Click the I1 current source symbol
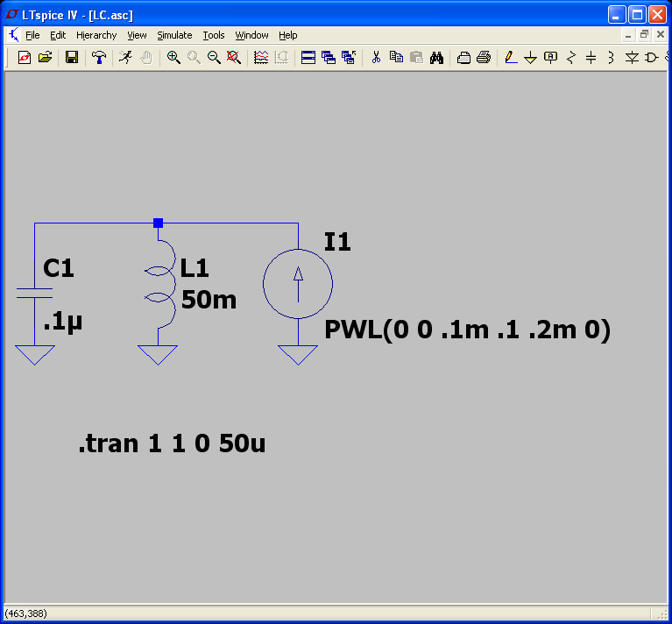672x624 pixels. click(x=298, y=284)
